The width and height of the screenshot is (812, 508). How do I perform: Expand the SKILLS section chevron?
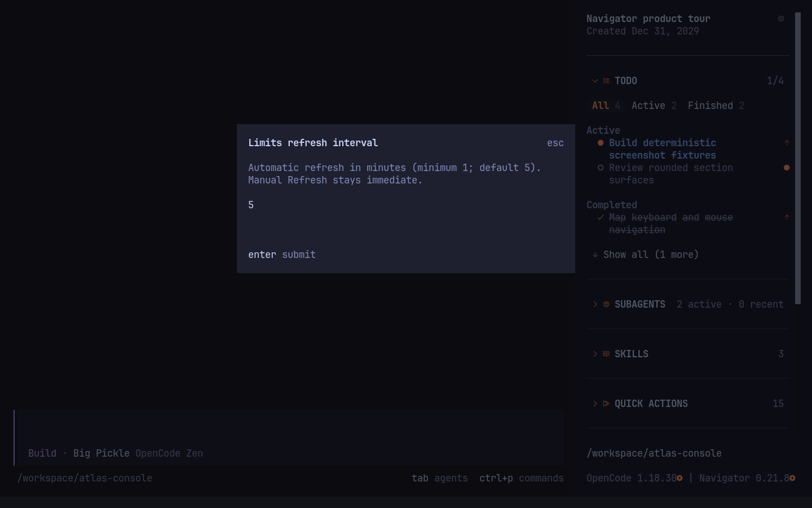click(595, 354)
